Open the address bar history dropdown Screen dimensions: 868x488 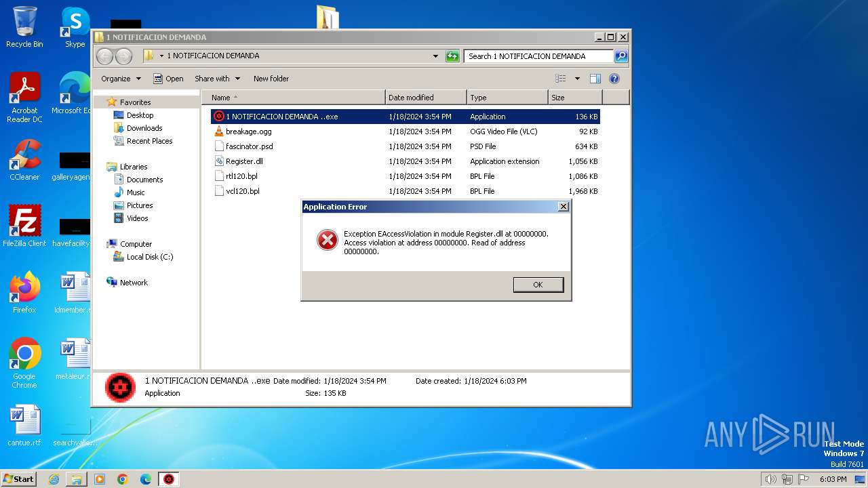[435, 56]
